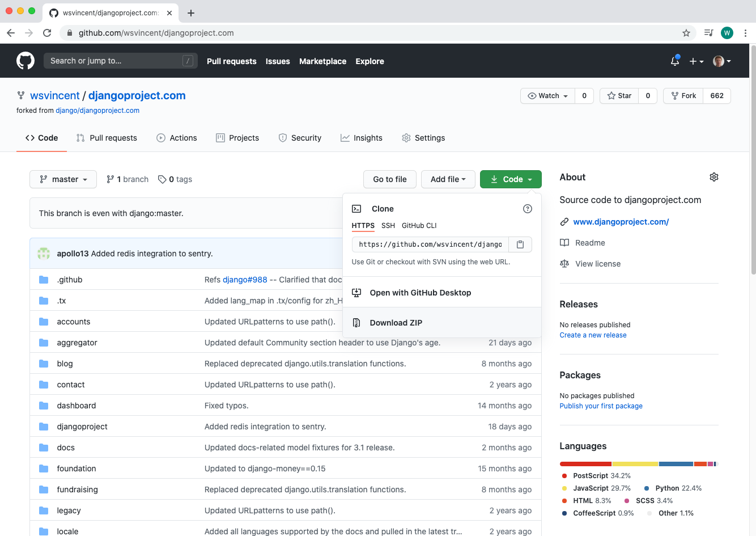Open the www.djangoproject.com/ link
This screenshot has height=536, width=756.
(621, 222)
